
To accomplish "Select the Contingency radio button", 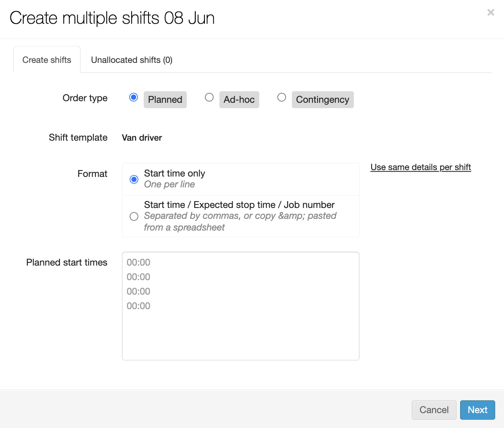I will click(282, 98).
